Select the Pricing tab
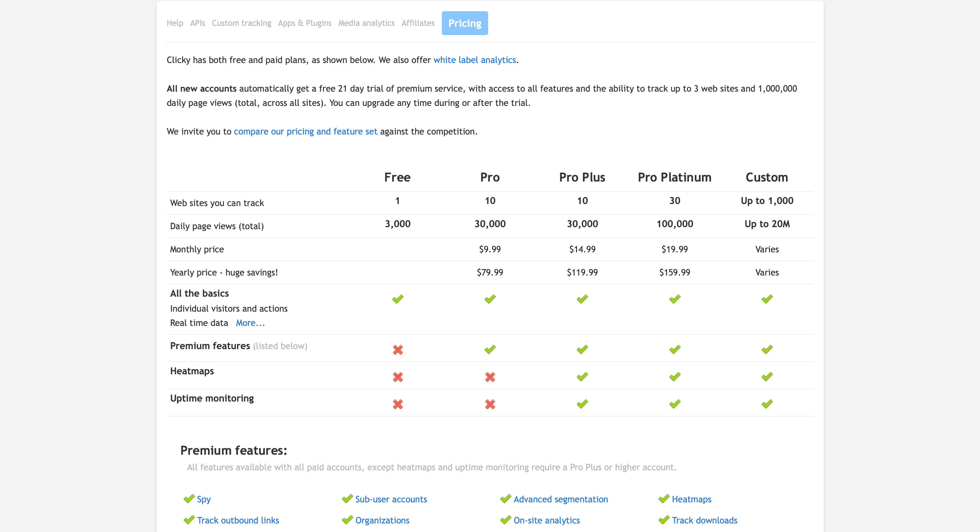 pyautogui.click(x=465, y=23)
